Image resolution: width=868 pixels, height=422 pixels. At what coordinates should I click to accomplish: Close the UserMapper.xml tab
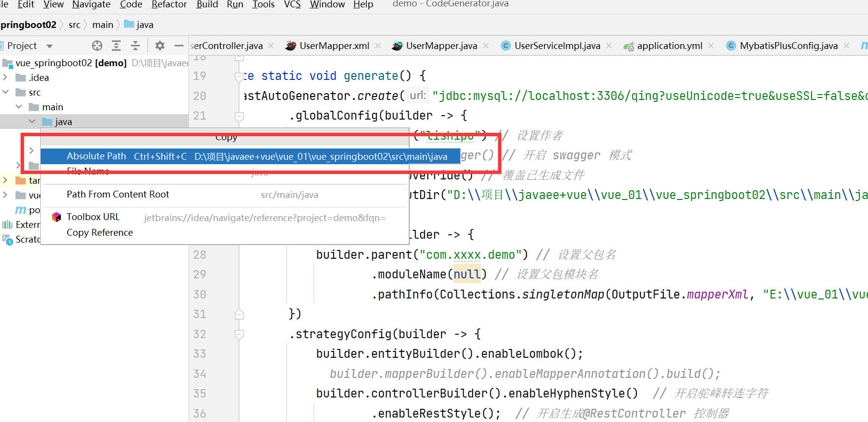click(x=378, y=46)
